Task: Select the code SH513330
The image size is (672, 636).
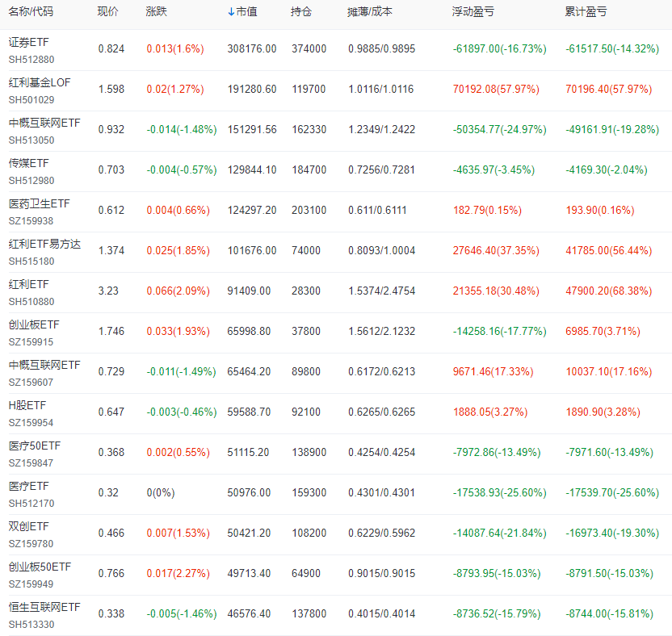Action: pyautogui.click(x=31, y=625)
